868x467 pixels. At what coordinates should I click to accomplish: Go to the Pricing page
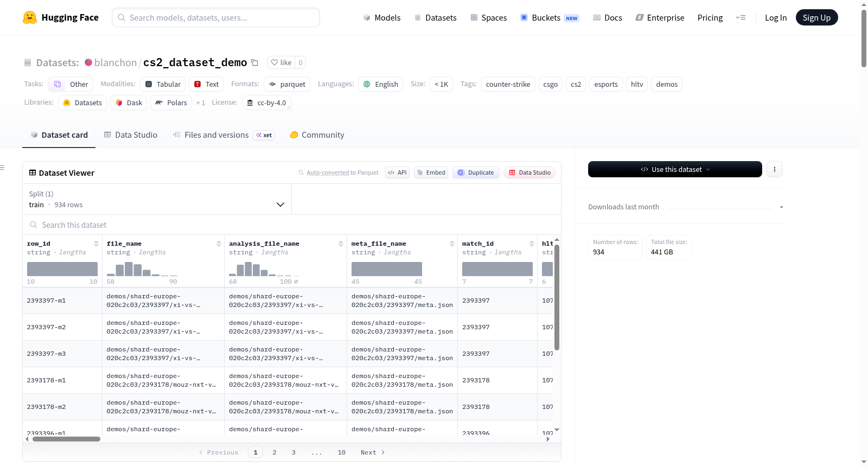click(710, 17)
